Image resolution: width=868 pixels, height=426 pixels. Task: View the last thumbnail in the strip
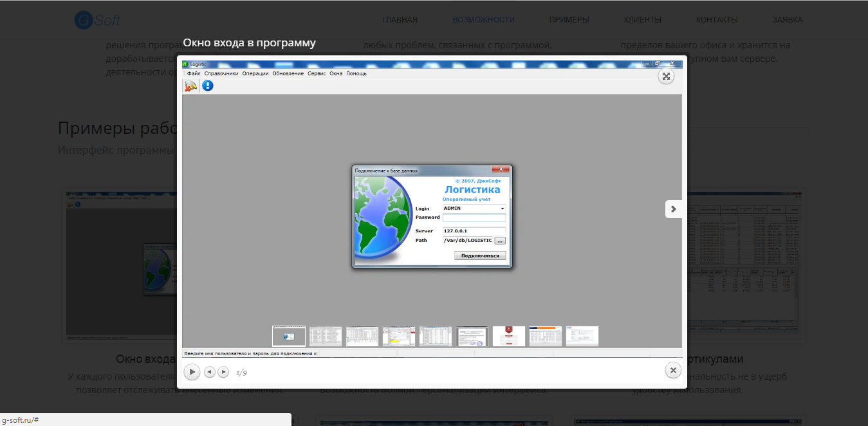point(582,336)
